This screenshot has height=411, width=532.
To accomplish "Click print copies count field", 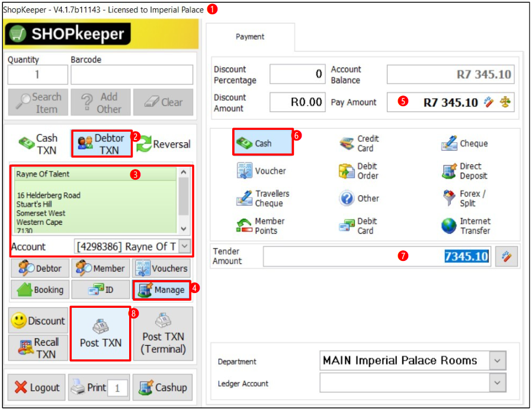I will tap(117, 388).
